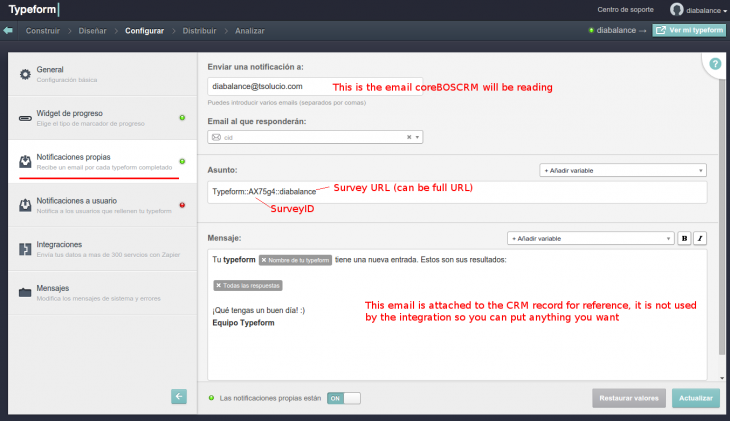This screenshot has width=730, height=421.
Task: Open the Mensajes section
Action: (x=102, y=293)
